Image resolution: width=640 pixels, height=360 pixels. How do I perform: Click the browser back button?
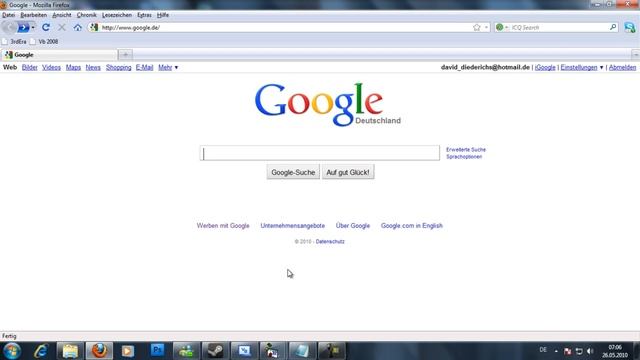coord(9,27)
